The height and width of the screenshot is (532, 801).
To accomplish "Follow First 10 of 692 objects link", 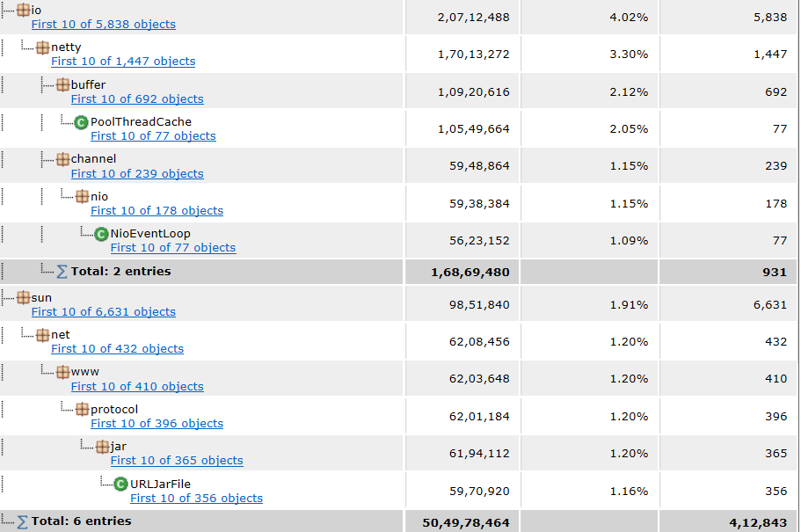I will tap(137, 99).
